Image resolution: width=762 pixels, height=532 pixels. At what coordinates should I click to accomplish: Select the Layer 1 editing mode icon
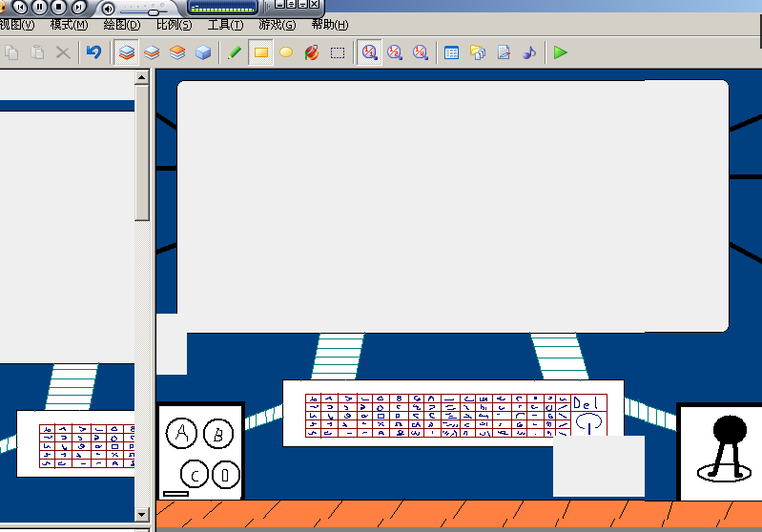click(126, 52)
